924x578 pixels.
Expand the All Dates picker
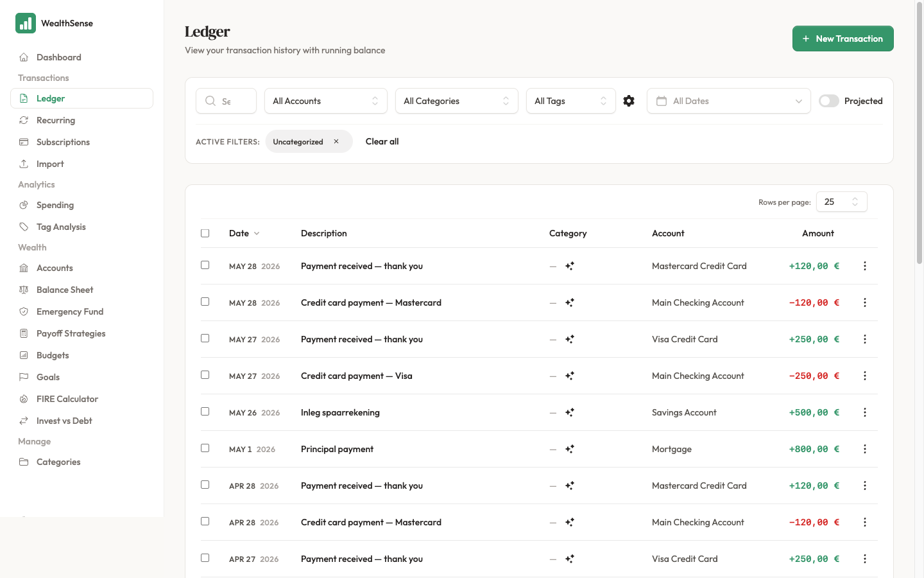pos(729,101)
